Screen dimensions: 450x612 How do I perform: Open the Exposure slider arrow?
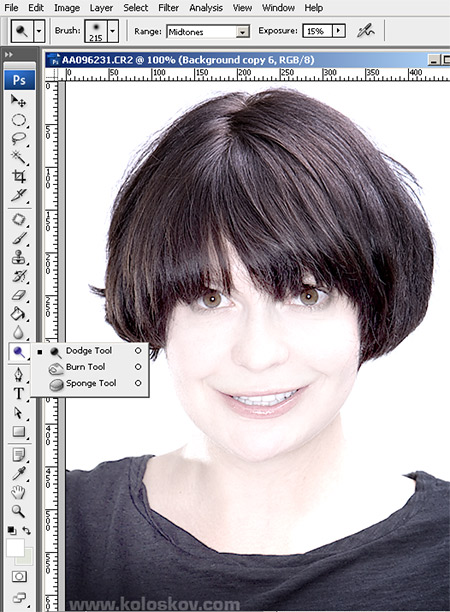pos(339,31)
